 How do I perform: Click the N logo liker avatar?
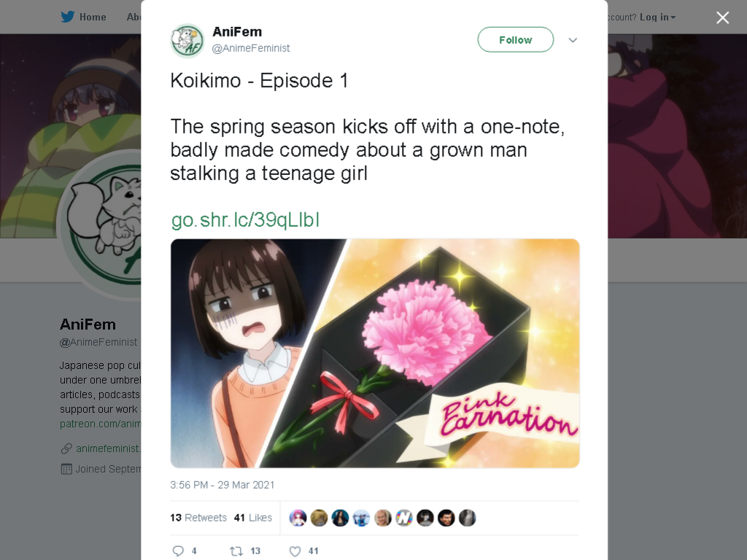click(404, 518)
